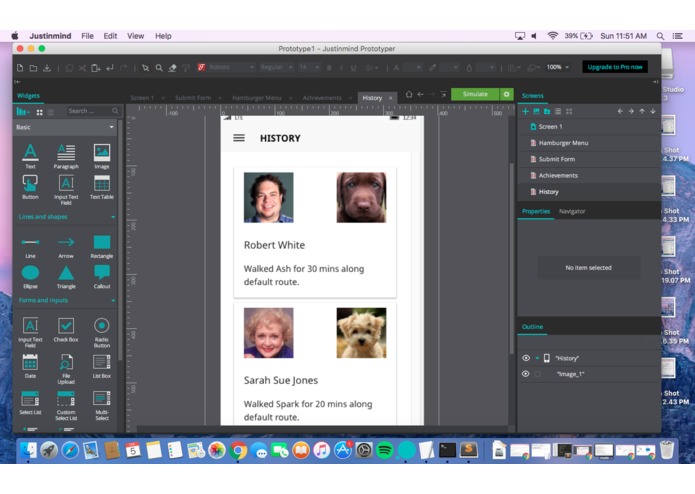Click the green Simulate button
Image resolution: width=695 pixels, height=494 pixels.
475,94
